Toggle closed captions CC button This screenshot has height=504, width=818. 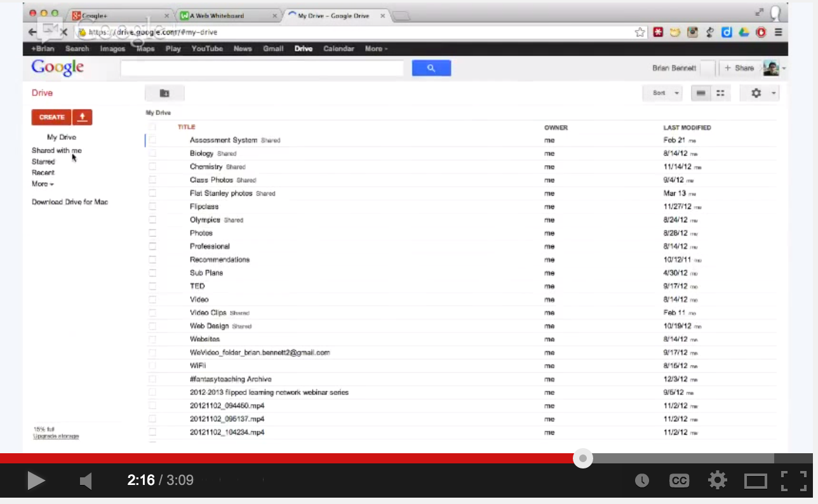pos(679,481)
